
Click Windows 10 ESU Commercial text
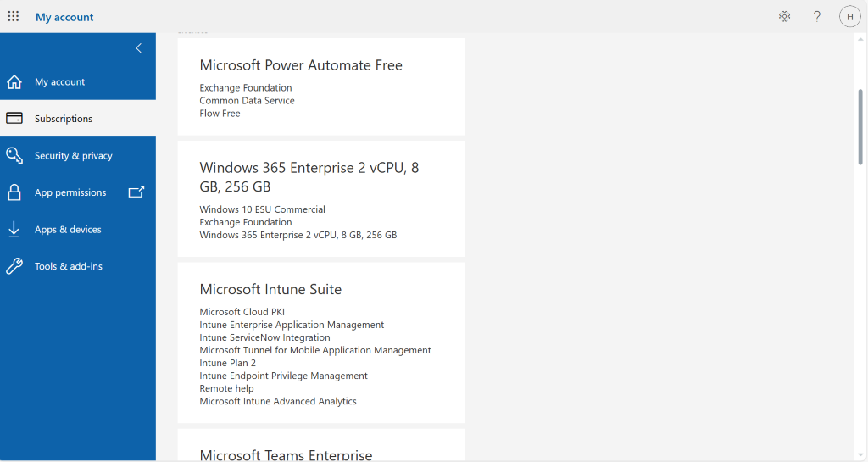click(x=263, y=209)
